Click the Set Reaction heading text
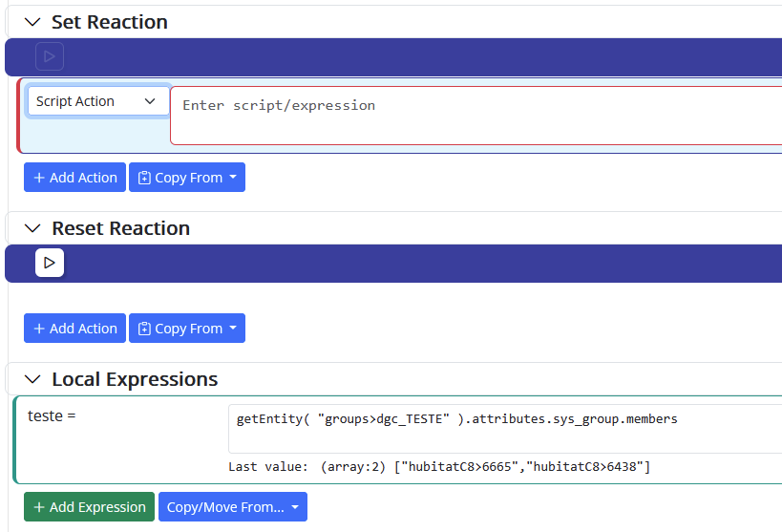The width and height of the screenshot is (782, 532). pos(110,22)
